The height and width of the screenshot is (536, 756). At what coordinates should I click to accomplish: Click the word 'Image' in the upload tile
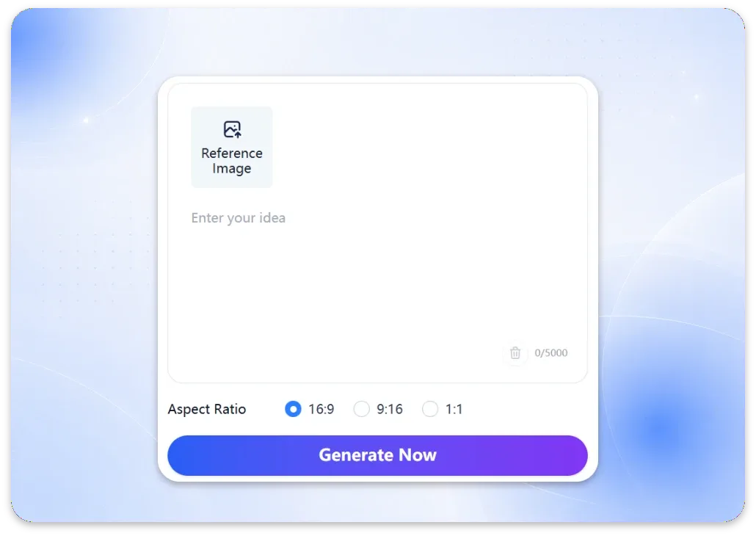click(232, 168)
